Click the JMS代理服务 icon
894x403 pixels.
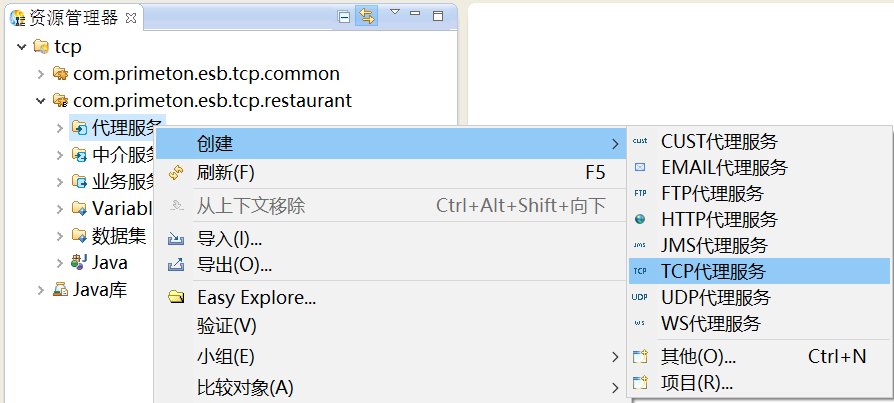pos(640,245)
